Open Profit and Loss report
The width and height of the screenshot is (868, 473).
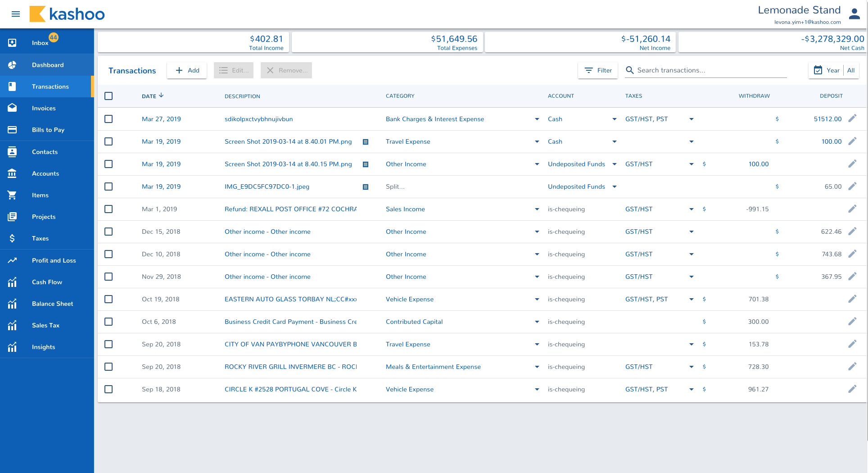(x=54, y=260)
